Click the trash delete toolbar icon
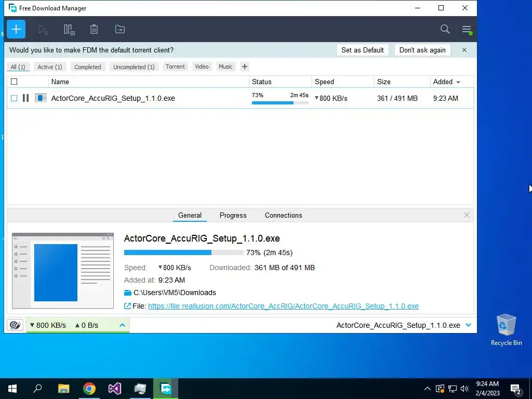Viewport: 532px width, 399px height. pyautogui.click(x=94, y=30)
